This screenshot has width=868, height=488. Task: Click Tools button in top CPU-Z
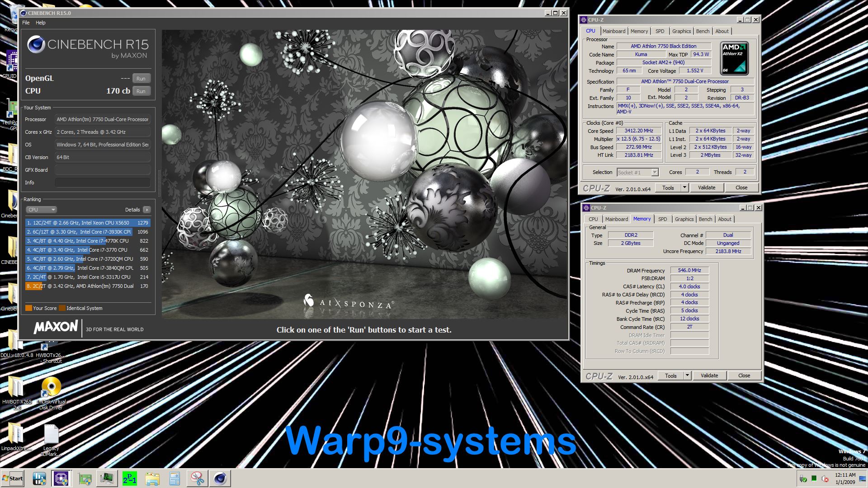pos(668,188)
